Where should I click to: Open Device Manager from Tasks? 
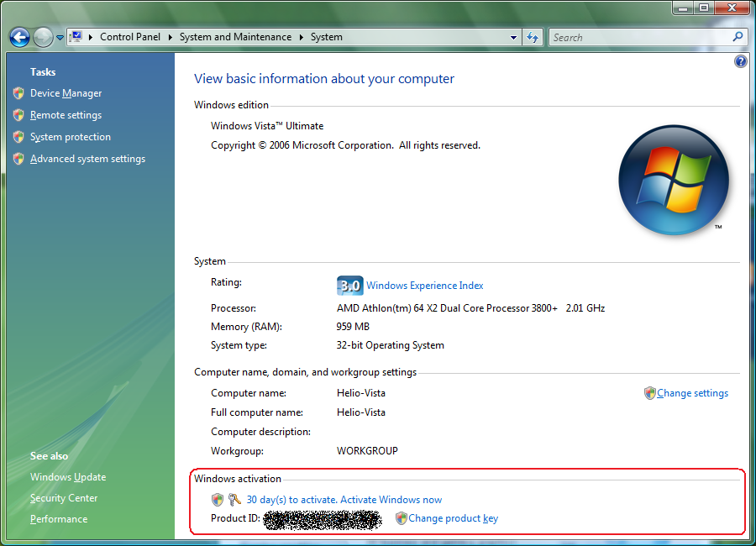[66, 93]
